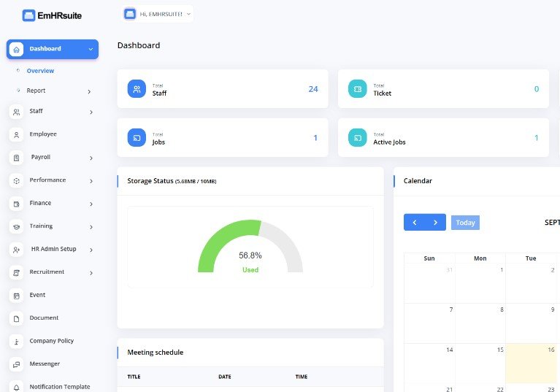The height and width of the screenshot is (392, 560).
Task: Select Employee in the sidebar
Action: pyautogui.click(x=43, y=134)
